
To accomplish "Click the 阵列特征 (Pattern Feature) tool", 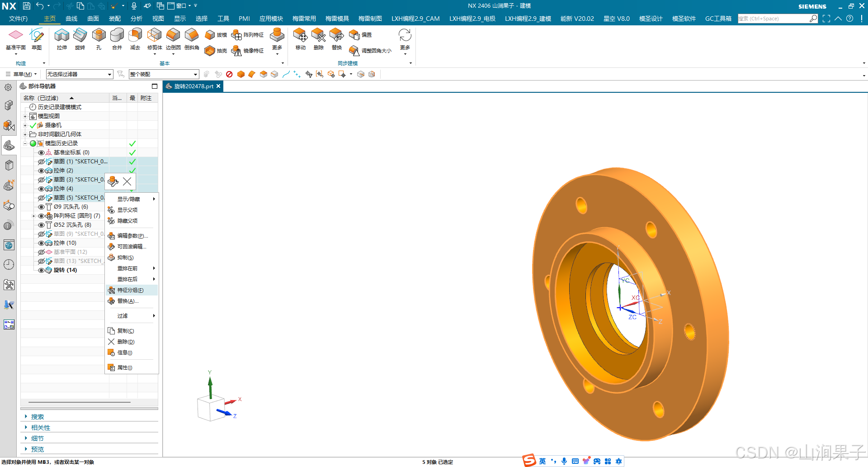I will coord(247,35).
